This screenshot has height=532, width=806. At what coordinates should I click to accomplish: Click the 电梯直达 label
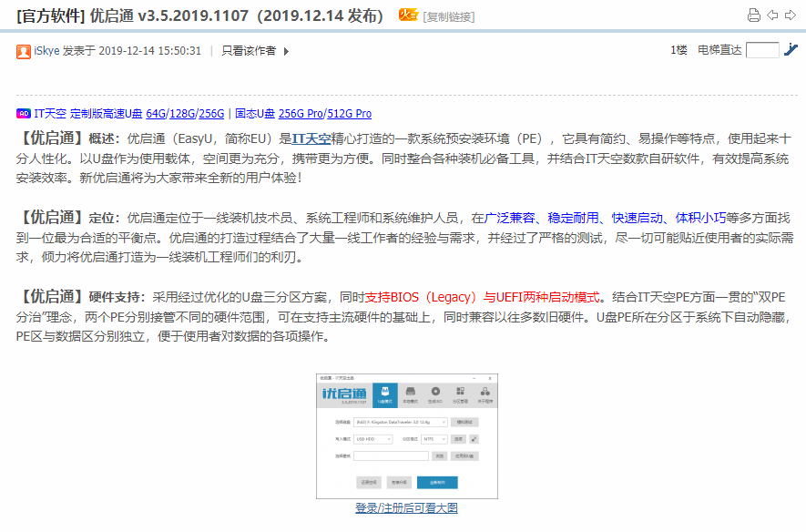click(719, 50)
